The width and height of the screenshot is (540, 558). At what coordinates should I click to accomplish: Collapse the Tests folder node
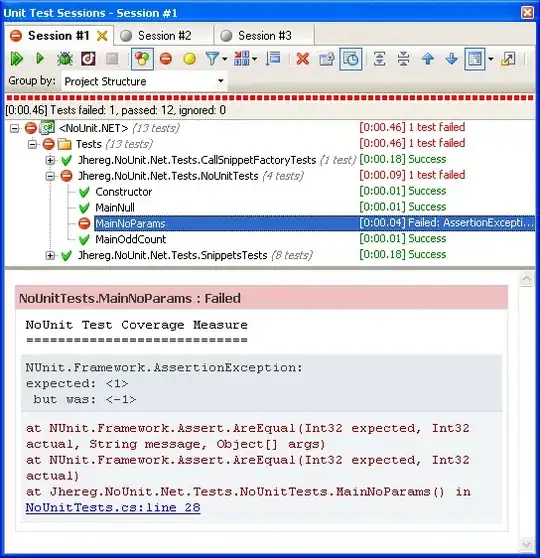pos(32,144)
